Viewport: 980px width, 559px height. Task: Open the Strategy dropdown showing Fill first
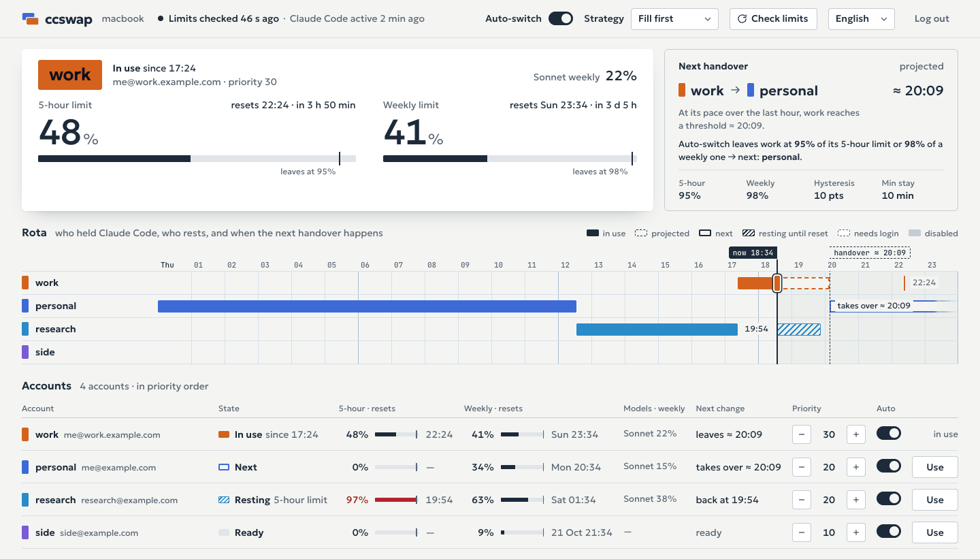pyautogui.click(x=674, y=19)
